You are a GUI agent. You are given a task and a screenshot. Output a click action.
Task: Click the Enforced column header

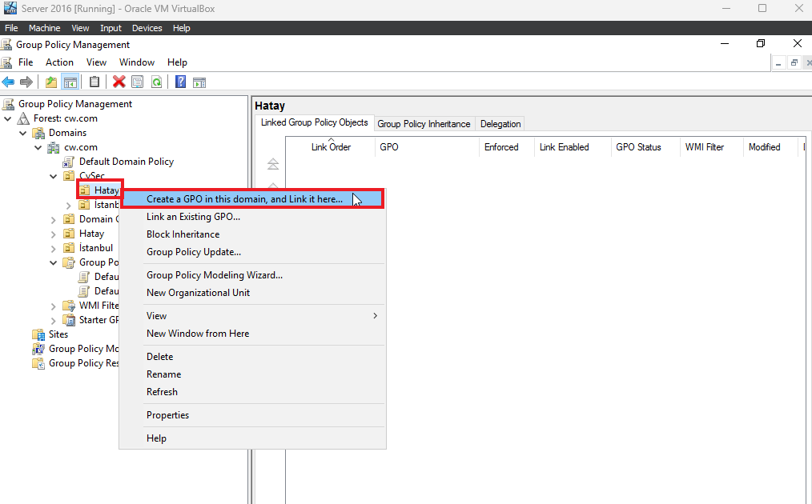pyautogui.click(x=506, y=147)
